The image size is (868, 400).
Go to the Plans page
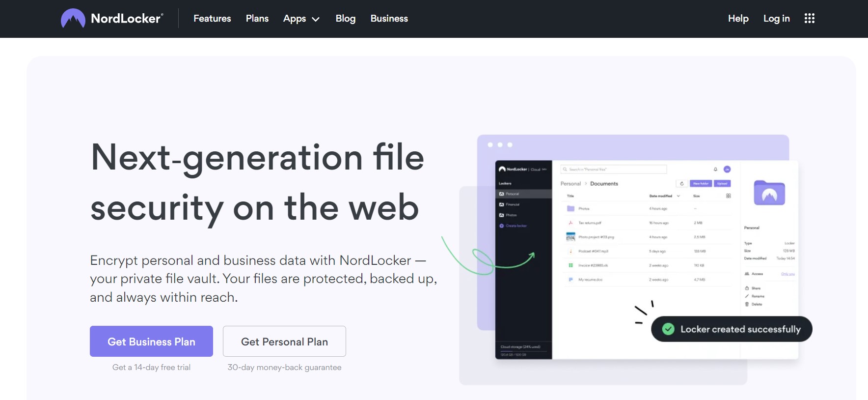click(x=257, y=19)
